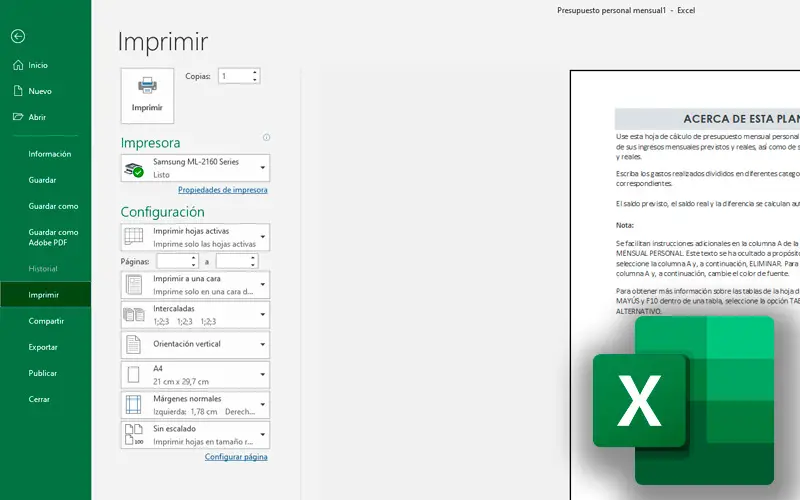Decrease copies with down arrow
Screen dimensions: 800x500
[255, 80]
